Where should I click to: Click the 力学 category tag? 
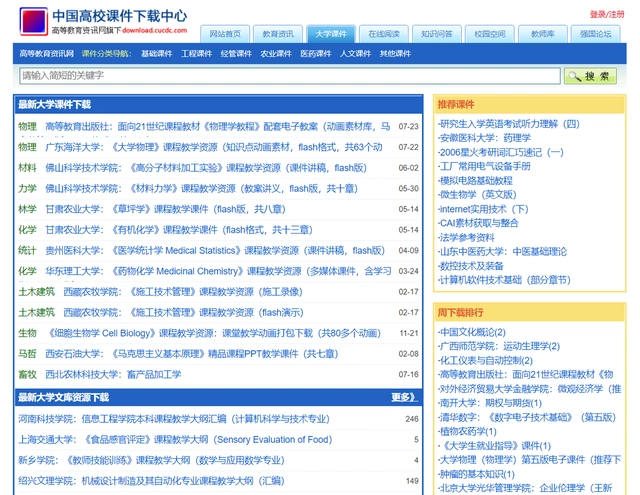(27, 189)
